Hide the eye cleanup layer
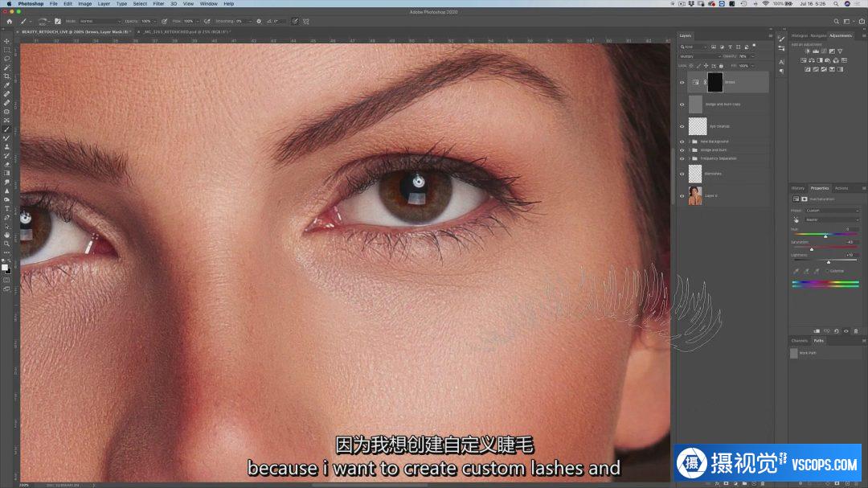This screenshot has height=488, width=868. coord(682,126)
